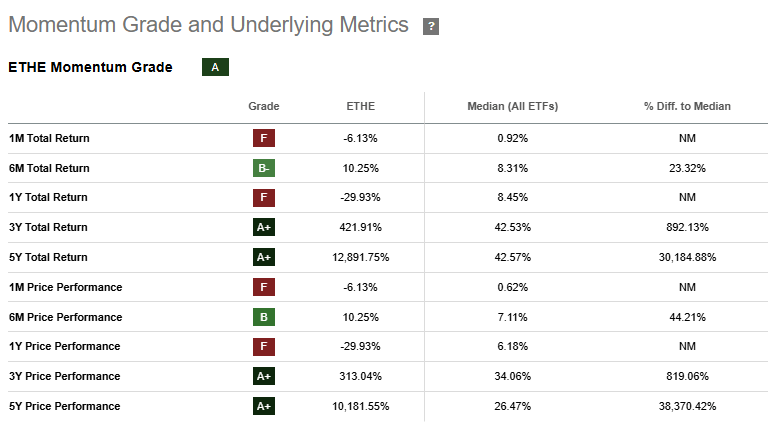Click the A+ badge for 3Y Total Return
This screenshot has width=780, height=434.
pos(264,227)
